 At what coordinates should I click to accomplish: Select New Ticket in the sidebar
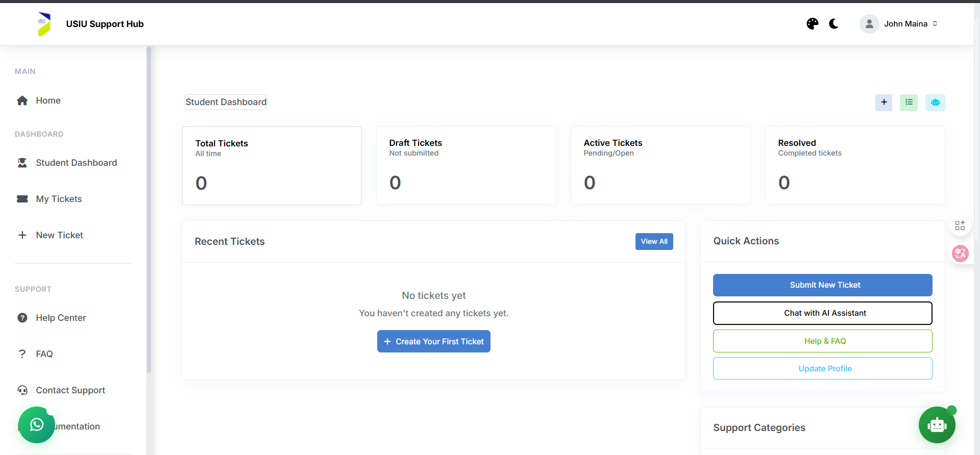[59, 235]
